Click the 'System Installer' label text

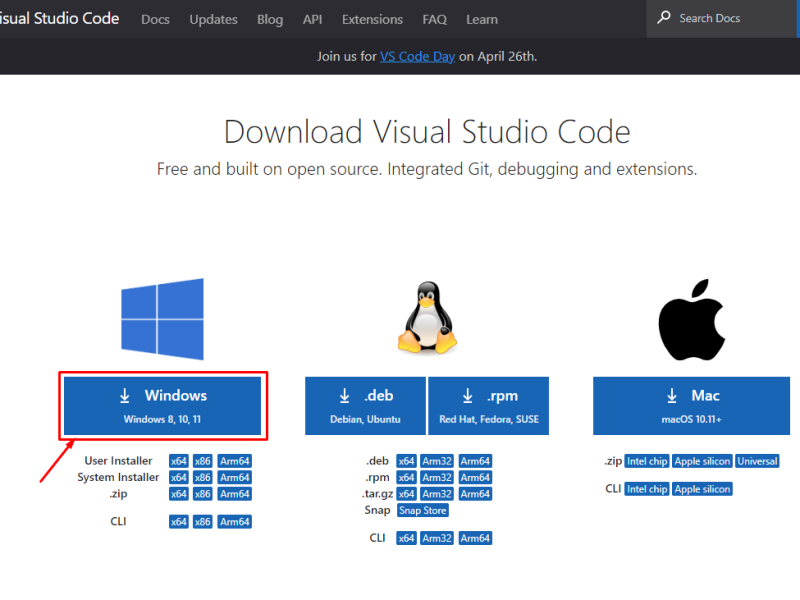(118, 477)
